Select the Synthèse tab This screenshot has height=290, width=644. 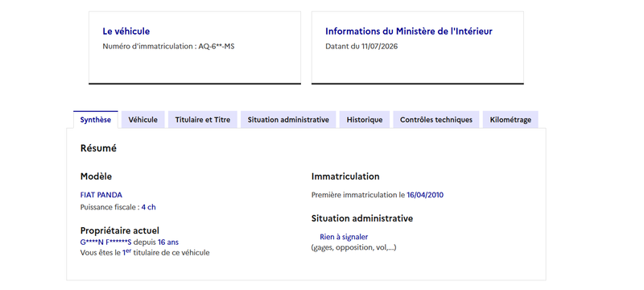[x=96, y=119]
